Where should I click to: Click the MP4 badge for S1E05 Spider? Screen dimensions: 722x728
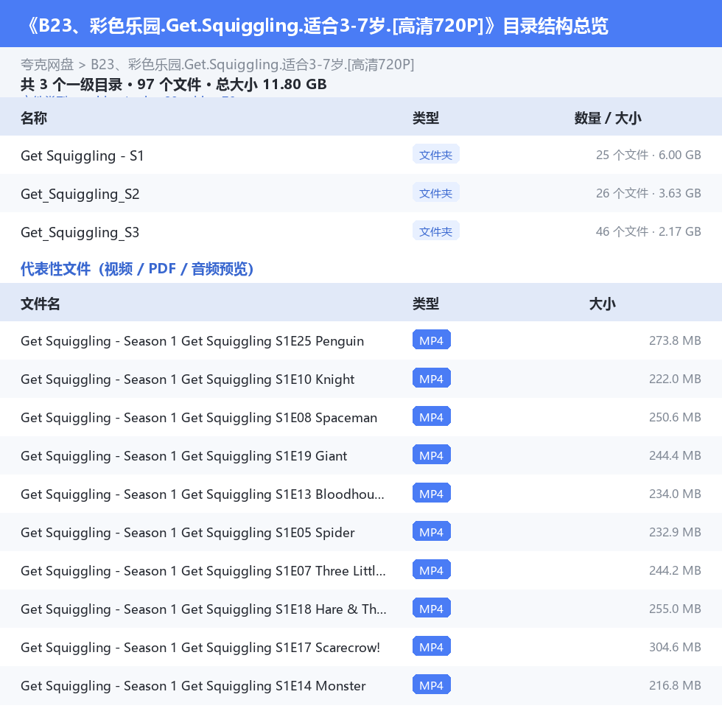click(431, 532)
